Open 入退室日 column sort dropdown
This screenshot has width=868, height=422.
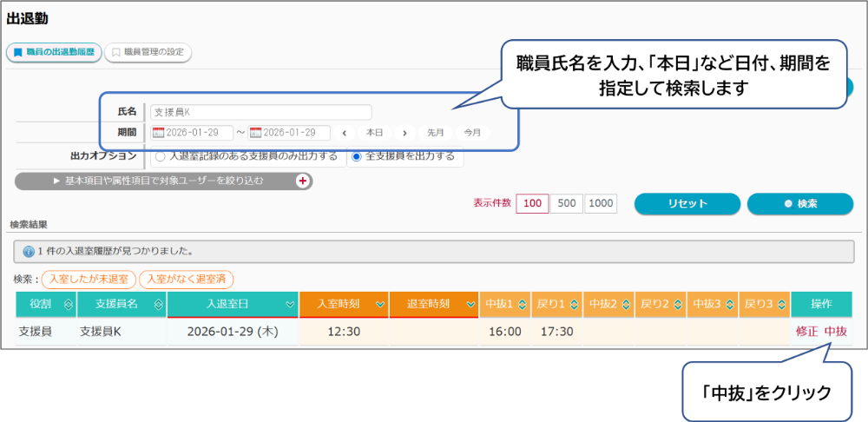(x=290, y=305)
